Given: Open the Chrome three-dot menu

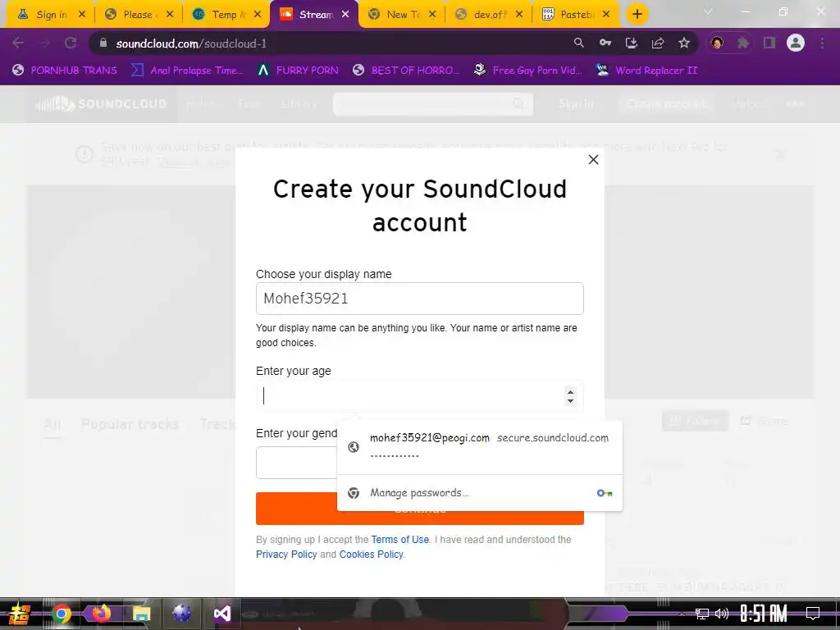Looking at the screenshot, I should 822,43.
